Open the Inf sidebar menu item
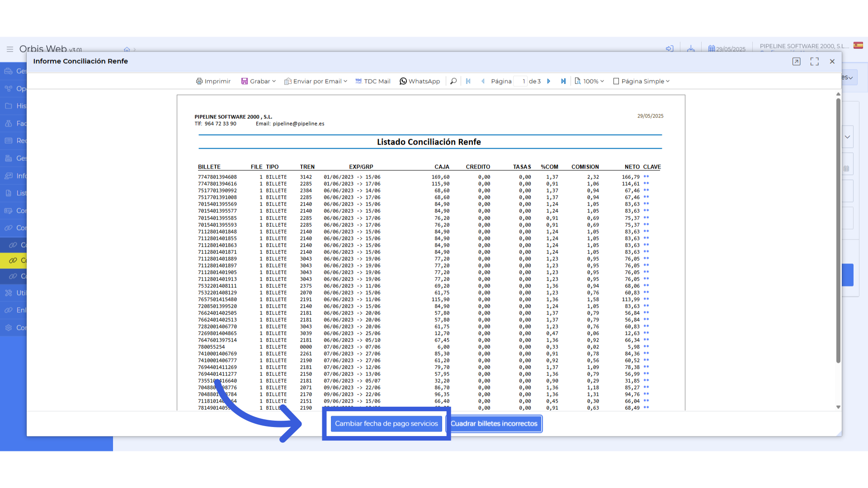The image size is (868, 488). pos(14,176)
